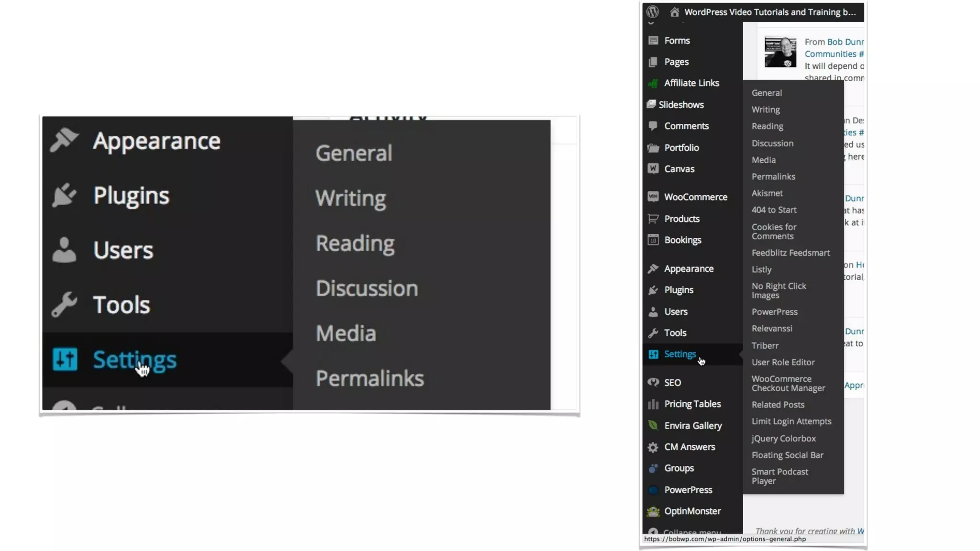Click the CM Answers gear icon

pyautogui.click(x=653, y=447)
